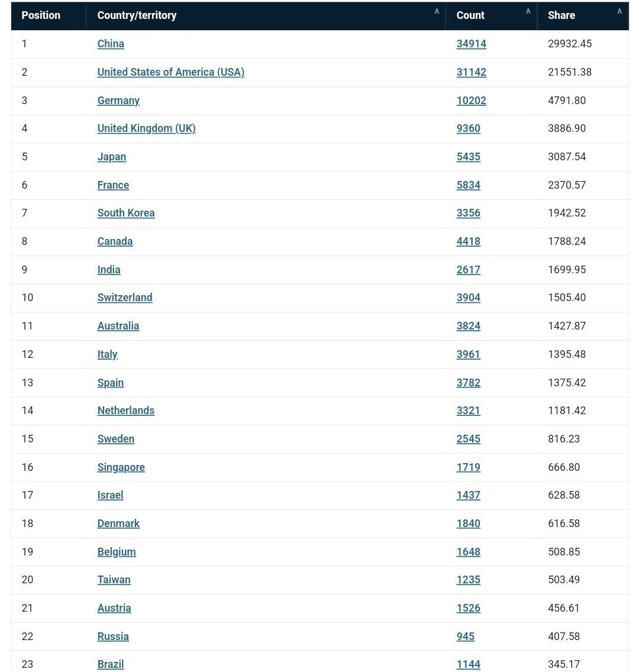Click Canada's count 4418

[x=468, y=241]
